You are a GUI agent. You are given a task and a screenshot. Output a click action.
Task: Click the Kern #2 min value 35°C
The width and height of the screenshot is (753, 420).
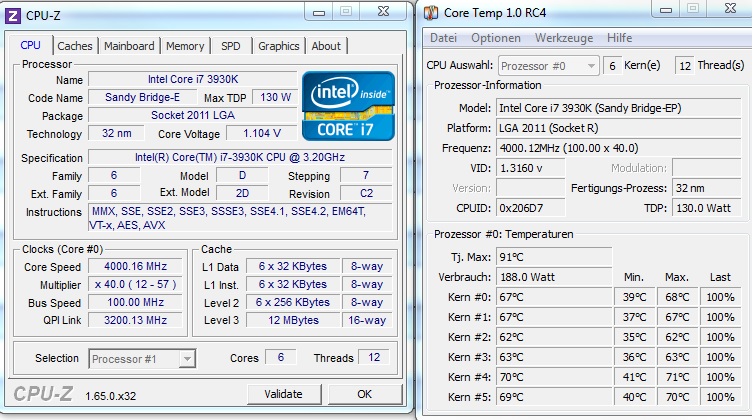point(635,337)
